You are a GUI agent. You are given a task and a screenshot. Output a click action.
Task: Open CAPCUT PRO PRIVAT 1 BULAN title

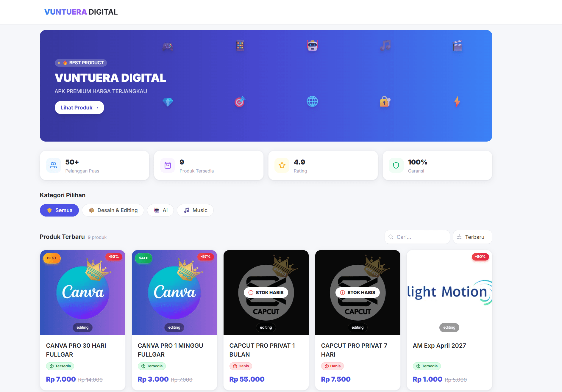point(262,350)
